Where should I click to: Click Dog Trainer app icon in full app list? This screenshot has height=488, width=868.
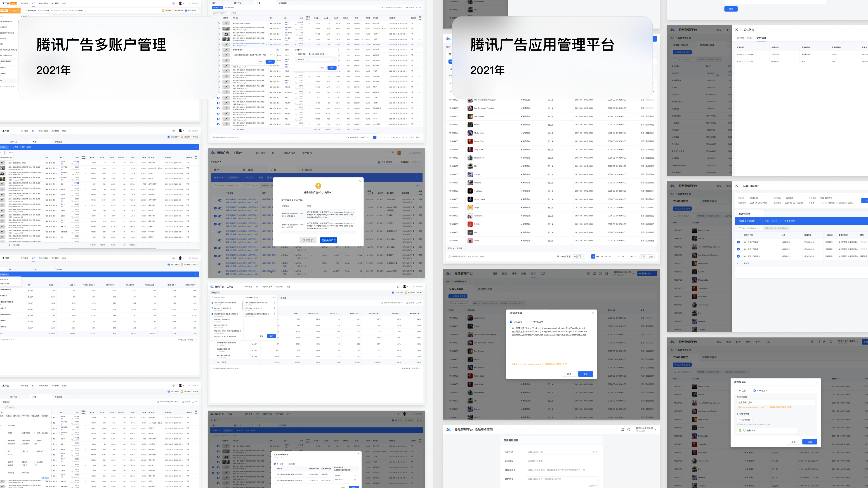tap(470, 117)
